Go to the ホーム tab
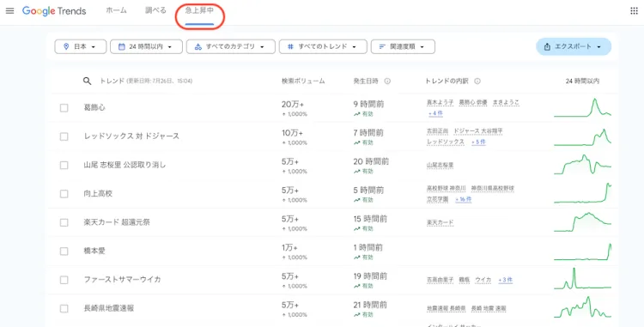 (x=116, y=11)
